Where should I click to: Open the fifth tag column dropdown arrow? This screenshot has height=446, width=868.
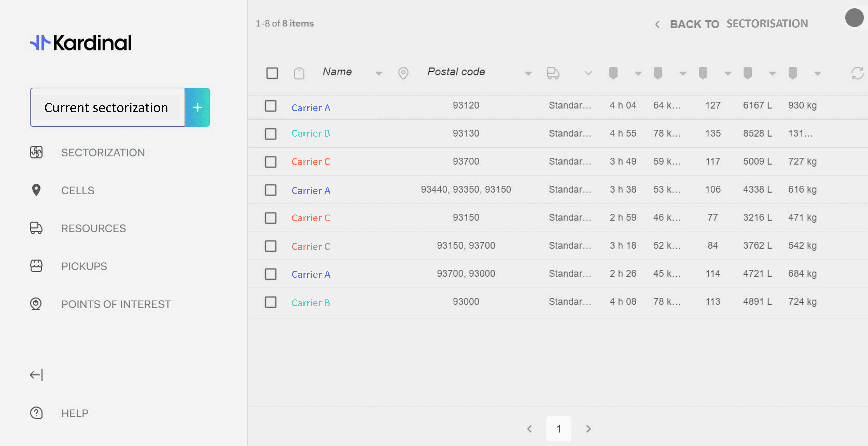818,74
